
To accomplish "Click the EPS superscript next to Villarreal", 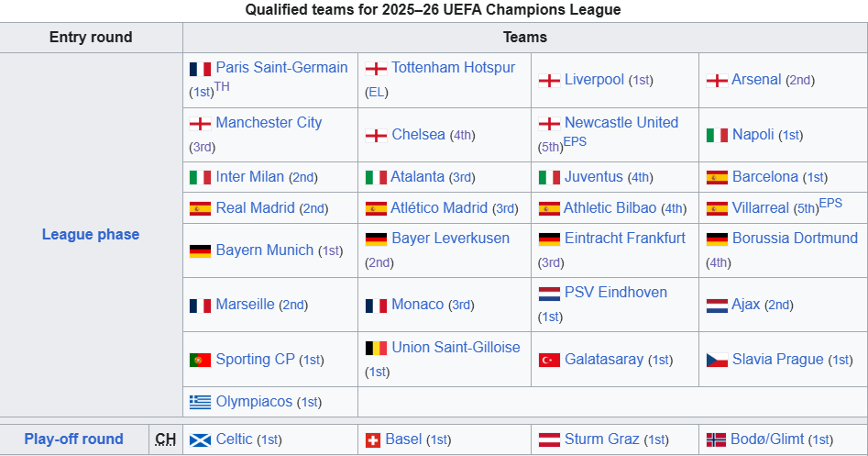I will pyautogui.click(x=831, y=204).
